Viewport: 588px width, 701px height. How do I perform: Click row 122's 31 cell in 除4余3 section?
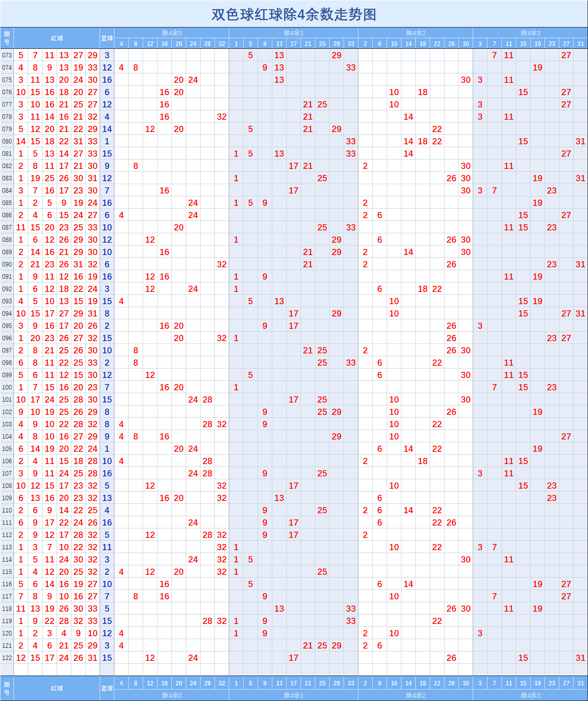point(581,658)
